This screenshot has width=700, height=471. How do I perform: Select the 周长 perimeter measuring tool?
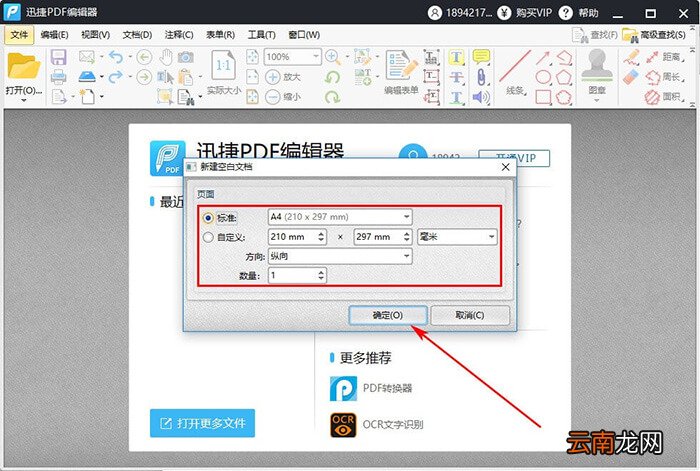coord(665,77)
